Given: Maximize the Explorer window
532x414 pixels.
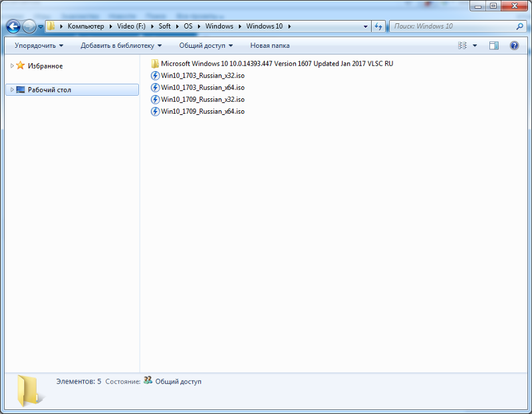Looking at the screenshot, I should (x=493, y=6).
